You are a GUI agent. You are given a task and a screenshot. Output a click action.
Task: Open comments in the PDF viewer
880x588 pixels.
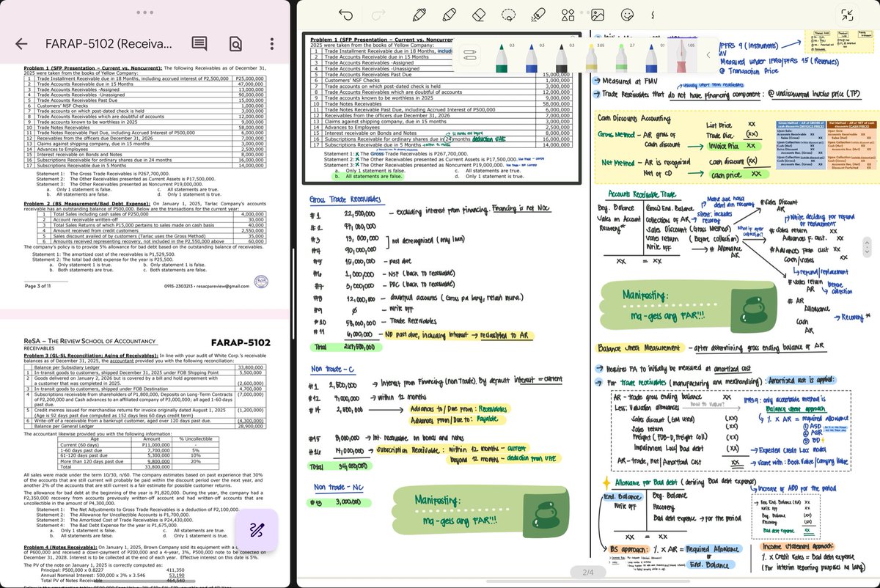tap(199, 43)
